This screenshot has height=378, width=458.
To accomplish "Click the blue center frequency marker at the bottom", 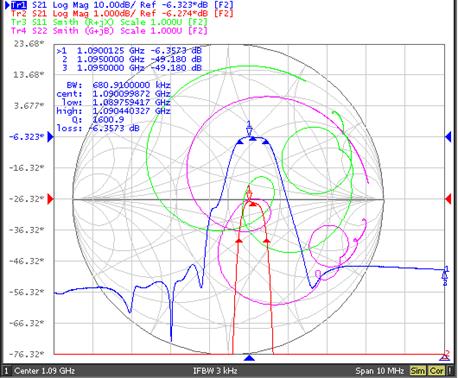I will click(x=249, y=358).
